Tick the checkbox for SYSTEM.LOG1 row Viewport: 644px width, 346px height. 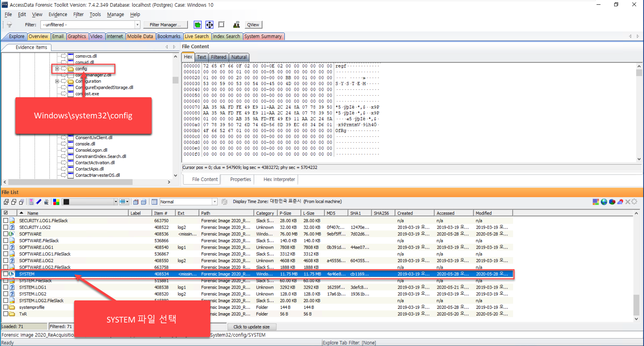pyautogui.click(x=6, y=287)
